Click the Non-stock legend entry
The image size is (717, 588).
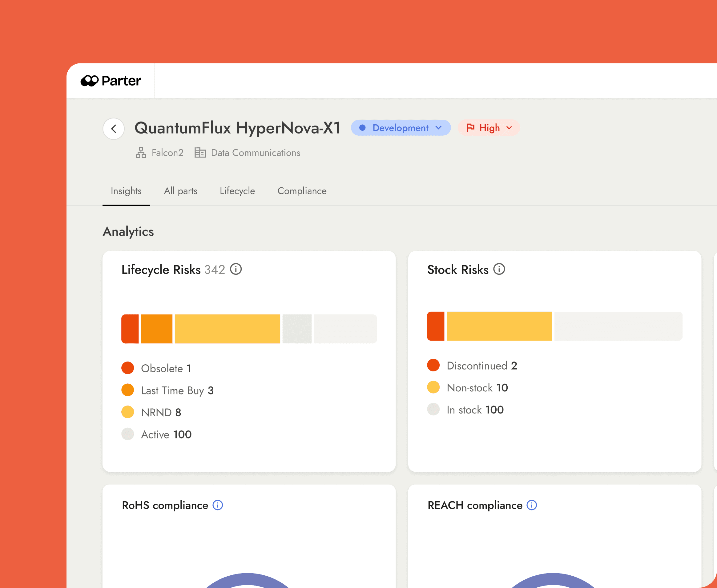coord(477,387)
